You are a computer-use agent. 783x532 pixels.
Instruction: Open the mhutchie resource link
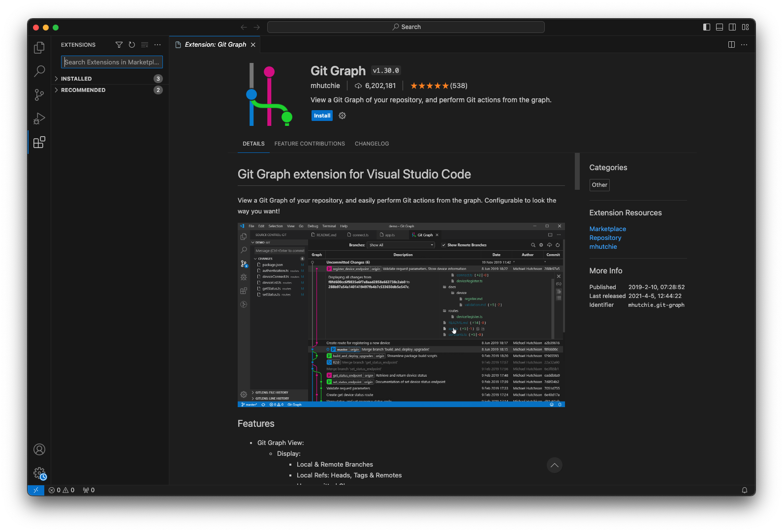[603, 247]
